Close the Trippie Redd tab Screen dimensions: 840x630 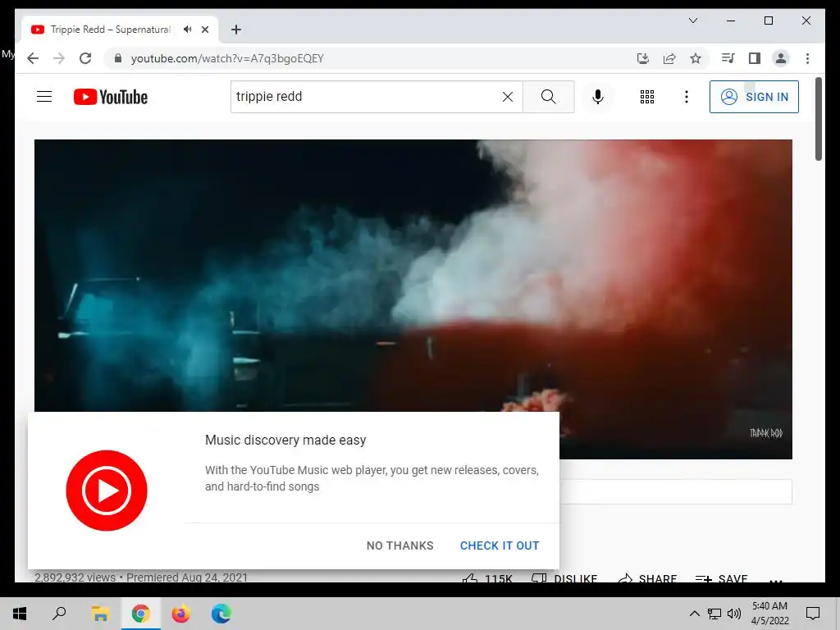coord(205,30)
